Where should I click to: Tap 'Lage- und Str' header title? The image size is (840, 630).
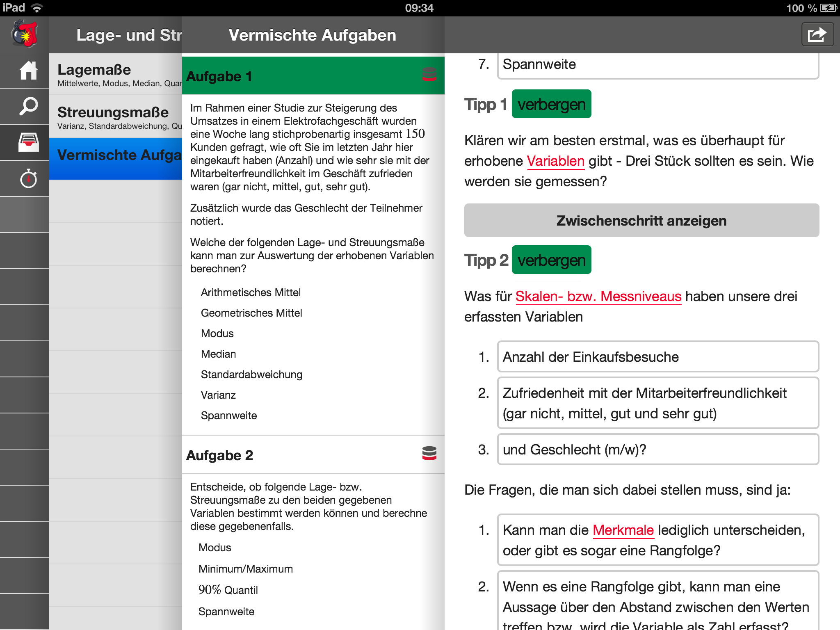coord(129,35)
